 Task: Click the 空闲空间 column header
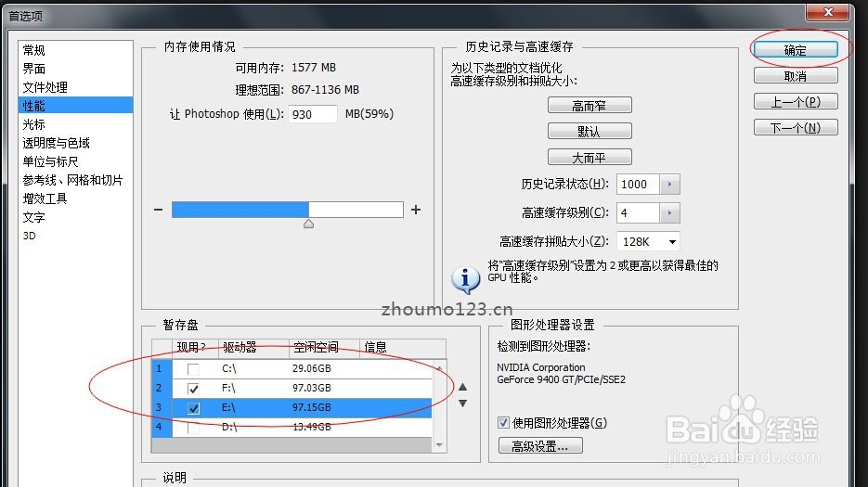click(324, 348)
